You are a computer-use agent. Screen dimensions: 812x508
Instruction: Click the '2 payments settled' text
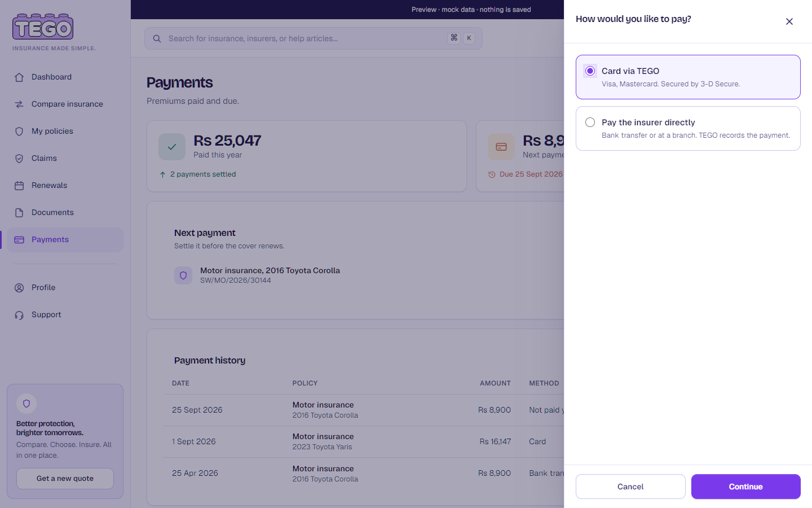point(203,174)
